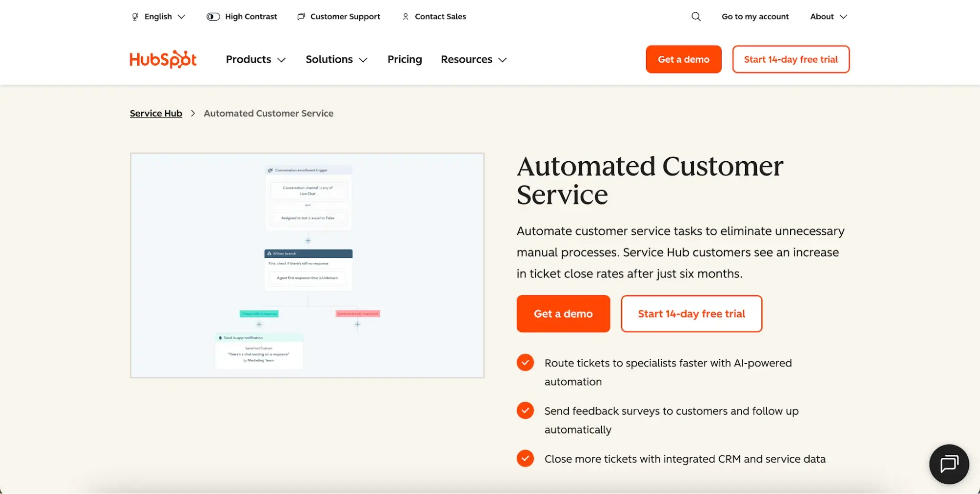Click the header Get a demo button

683,59
